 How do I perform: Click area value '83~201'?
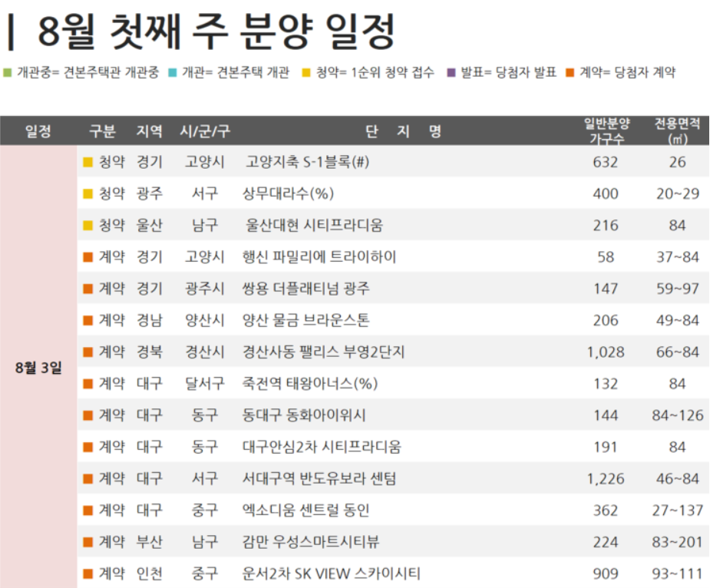(678, 542)
